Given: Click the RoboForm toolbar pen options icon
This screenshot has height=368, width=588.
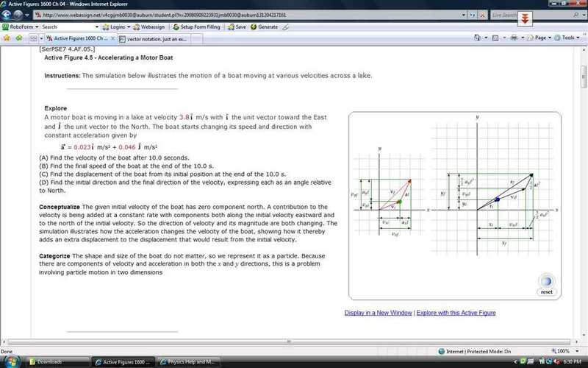Looking at the screenshot, I should click(x=286, y=27).
